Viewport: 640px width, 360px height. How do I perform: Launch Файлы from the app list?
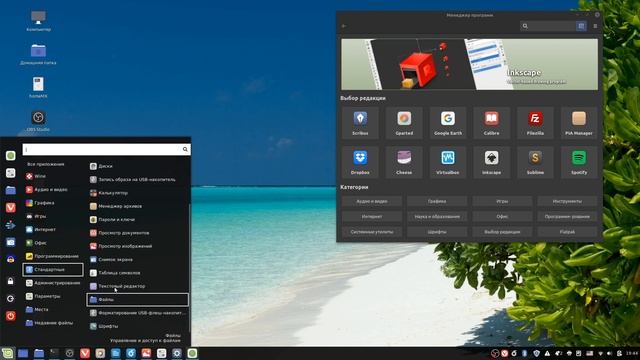point(138,300)
